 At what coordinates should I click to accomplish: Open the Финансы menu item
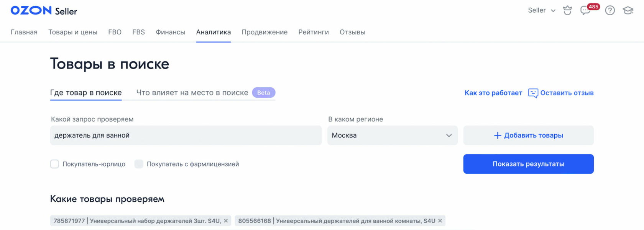[x=171, y=32]
